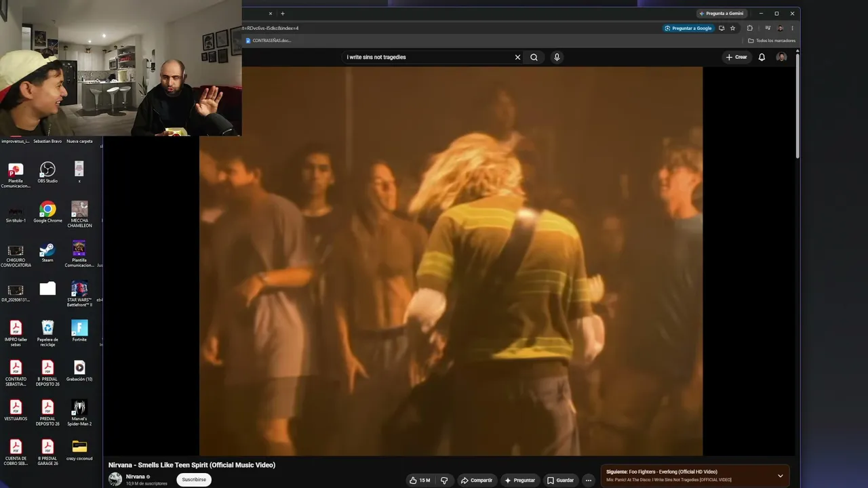868x488 pixels.
Task: Select B PREDIAL DEPOSITO 26 PDF icon
Action: (x=47, y=373)
